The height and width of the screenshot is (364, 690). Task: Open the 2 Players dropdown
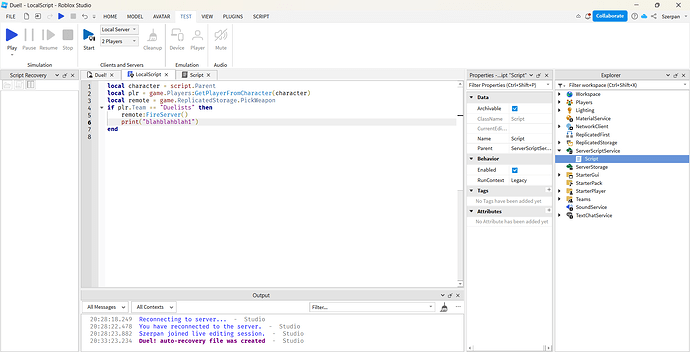tap(119, 41)
